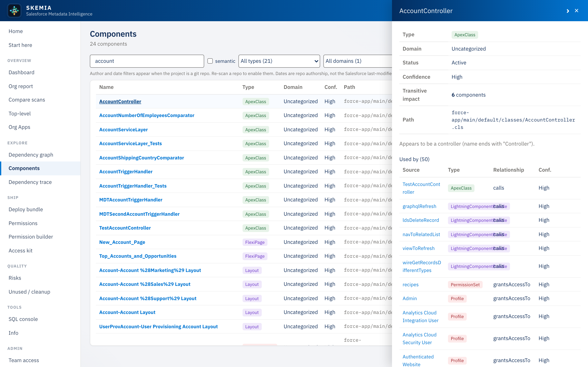Open the All domains dropdown
The width and height of the screenshot is (588, 367).
[358, 61]
